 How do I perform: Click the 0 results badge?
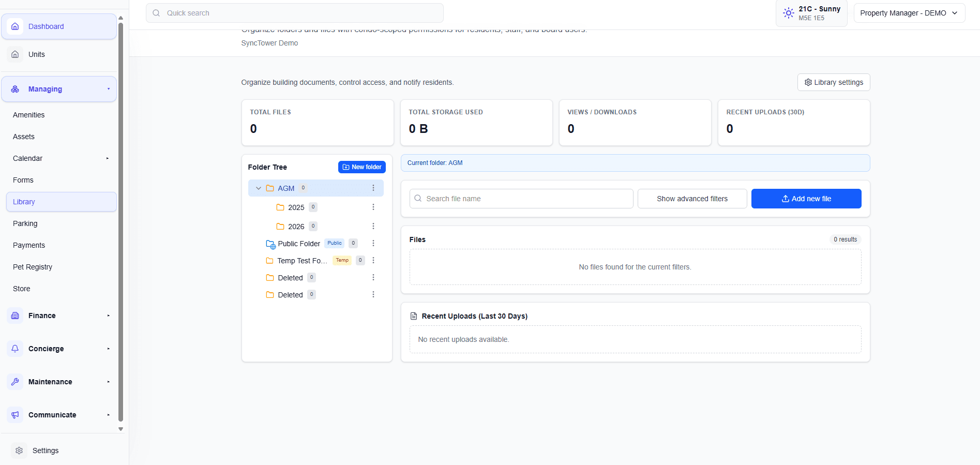tap(845, 239)
